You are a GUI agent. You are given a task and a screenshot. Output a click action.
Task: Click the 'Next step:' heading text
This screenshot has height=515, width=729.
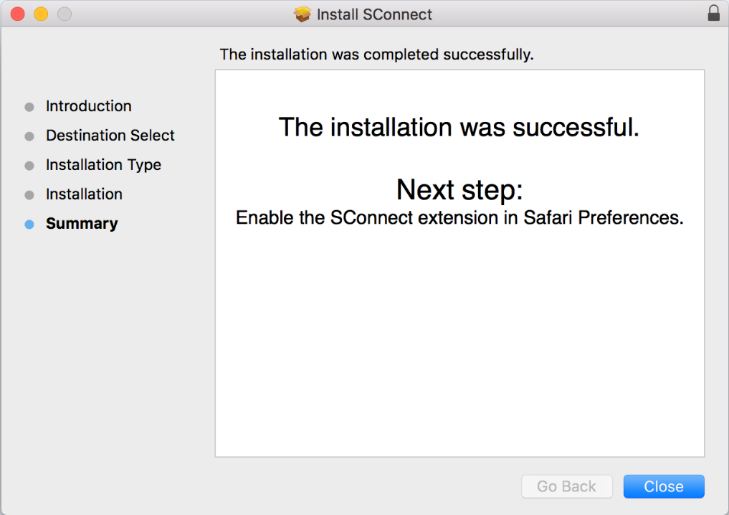[459, 190]
